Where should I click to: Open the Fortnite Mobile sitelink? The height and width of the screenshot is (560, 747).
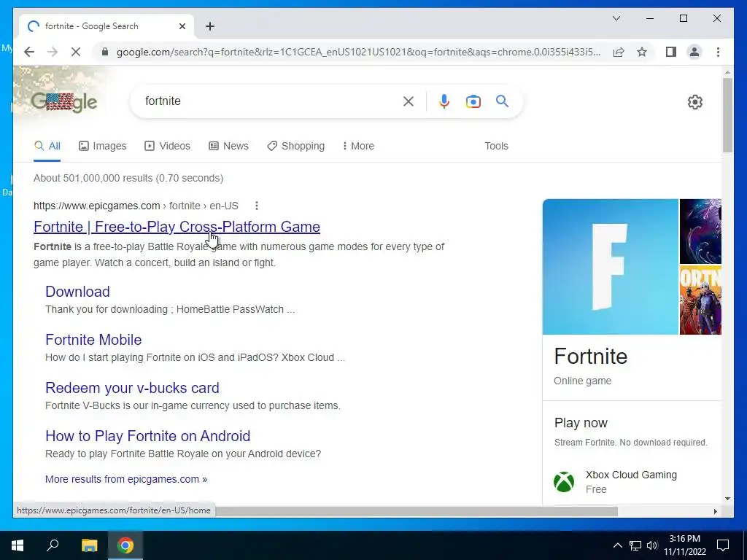93,340
